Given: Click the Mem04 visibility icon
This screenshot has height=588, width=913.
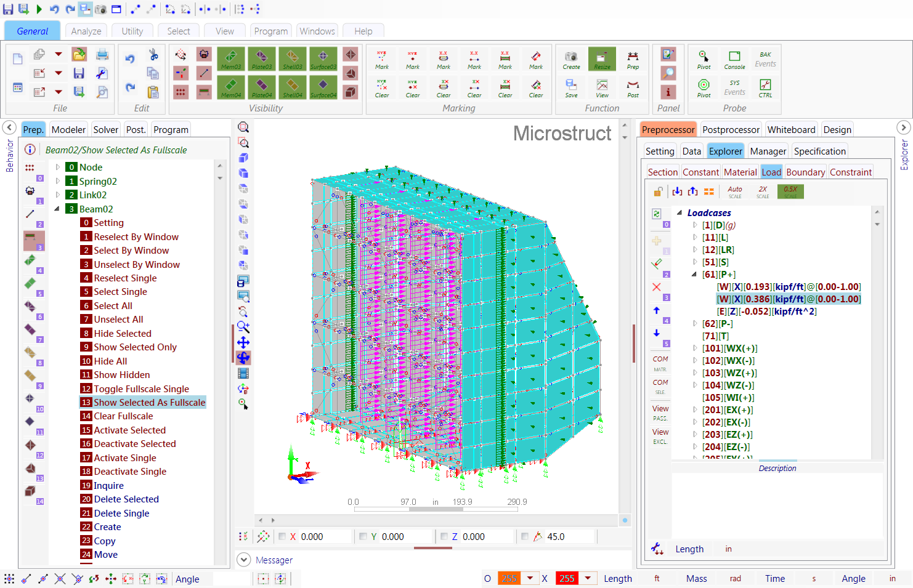Looking at the screenshot, I should (x=231, y=87).
